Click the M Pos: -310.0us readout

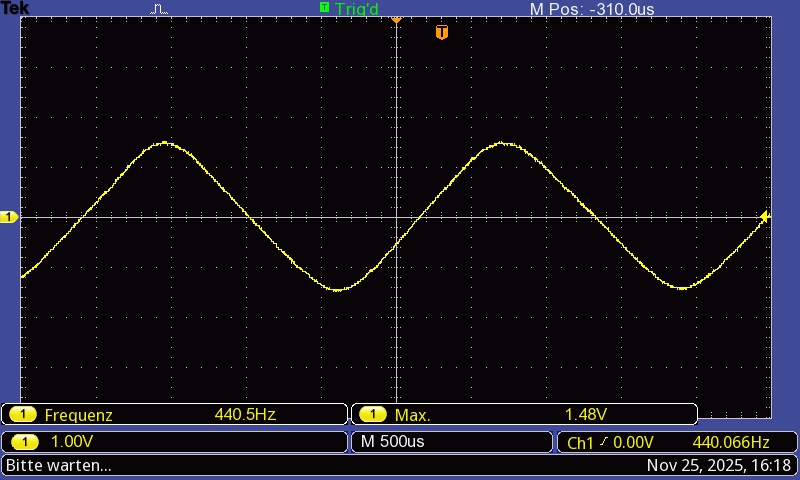(x=591, y=9)
